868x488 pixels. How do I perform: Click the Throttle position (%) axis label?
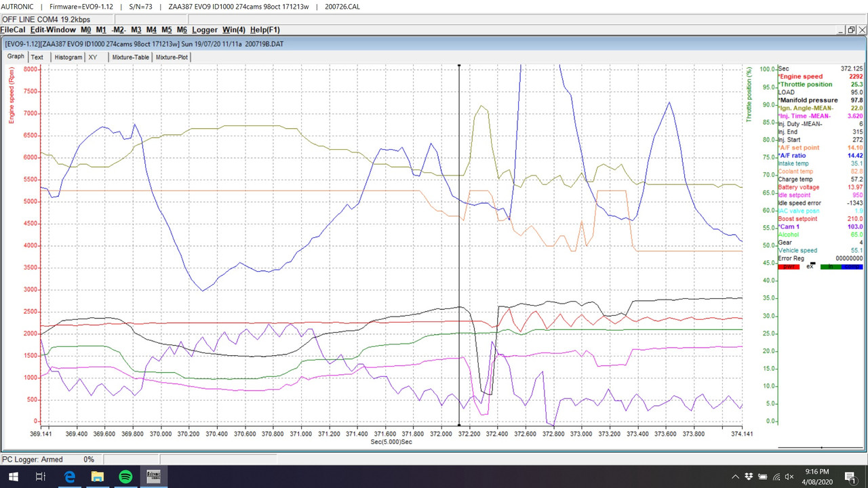pyautogui.click(x=749, y=94)
